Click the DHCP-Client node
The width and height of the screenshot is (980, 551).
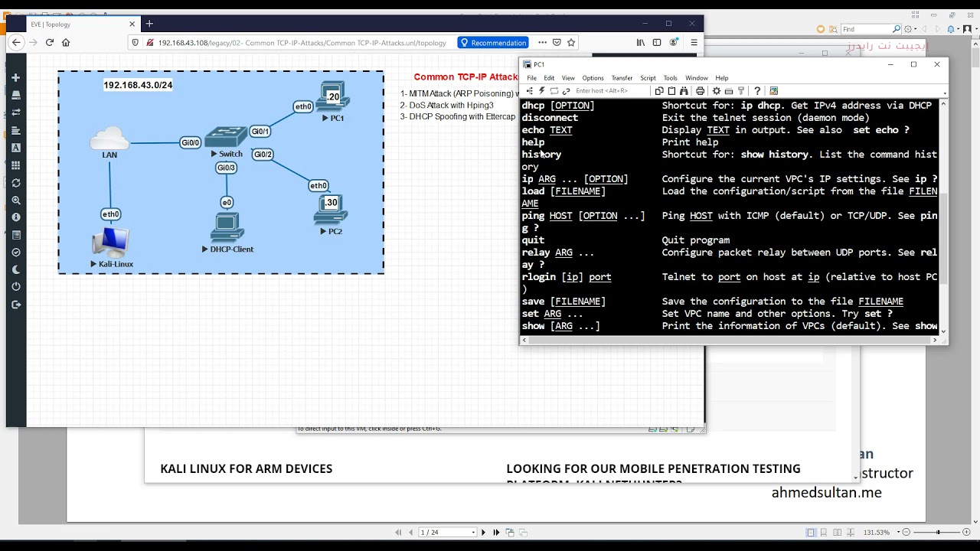pos(227,228)
